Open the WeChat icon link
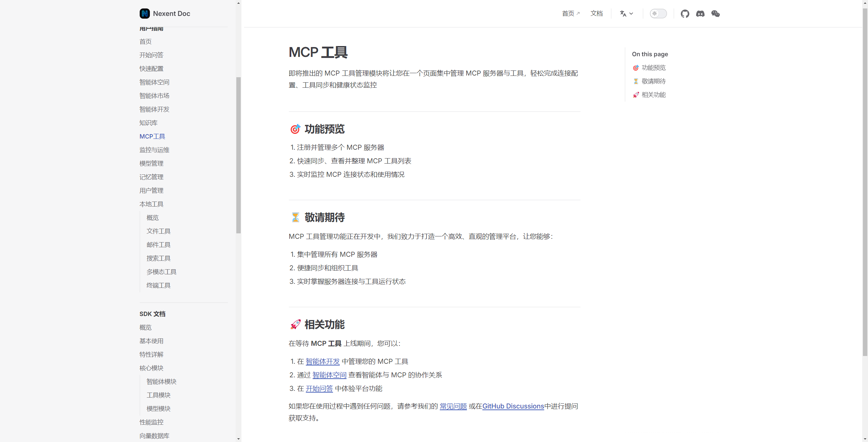This screenshot has height=442, width=868. (715, 14)
